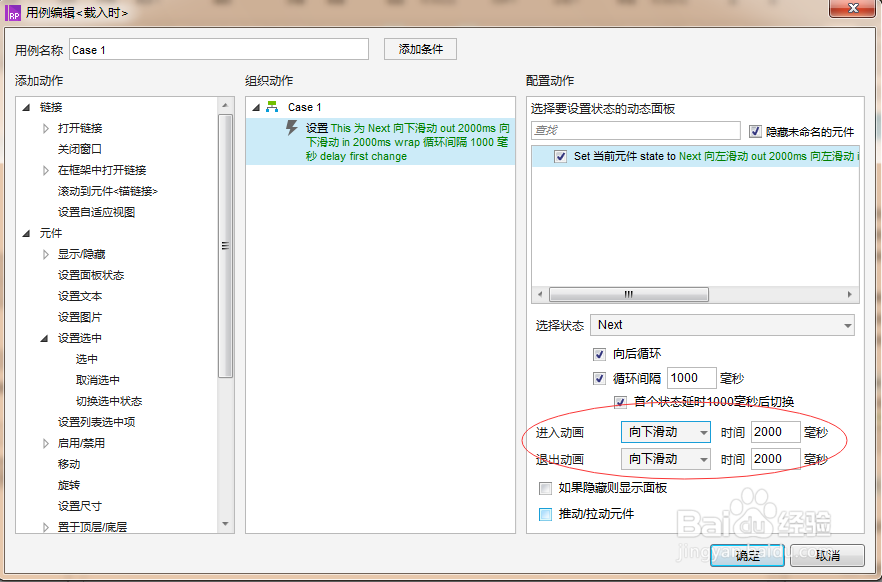Click the 添加条件 button
The height and width of the screenshot is (582, 882).
click(x=420, y=49)
